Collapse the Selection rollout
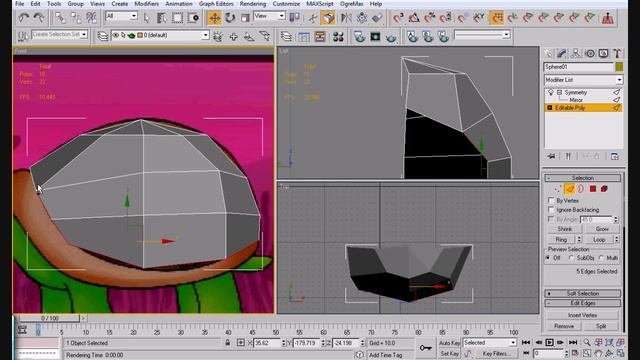 pos(582,178)
